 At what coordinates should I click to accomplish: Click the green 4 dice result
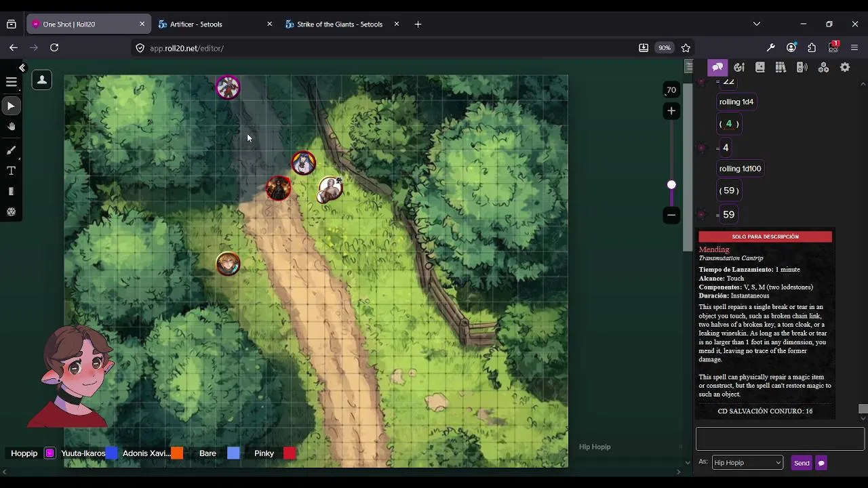pos(729,123)
